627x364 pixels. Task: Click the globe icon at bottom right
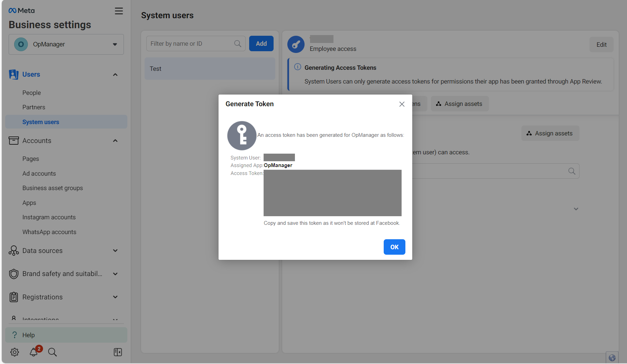pyautogui.click(x=612, y=357)
